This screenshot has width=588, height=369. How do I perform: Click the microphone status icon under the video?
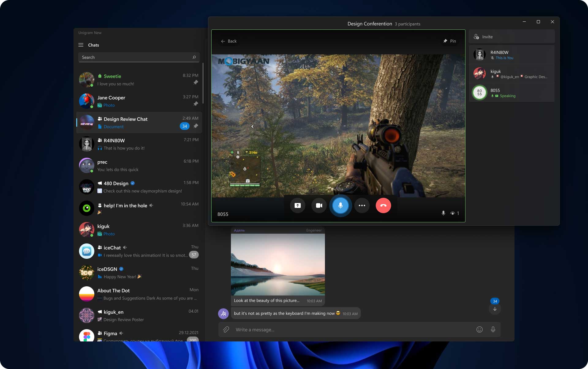443,213
